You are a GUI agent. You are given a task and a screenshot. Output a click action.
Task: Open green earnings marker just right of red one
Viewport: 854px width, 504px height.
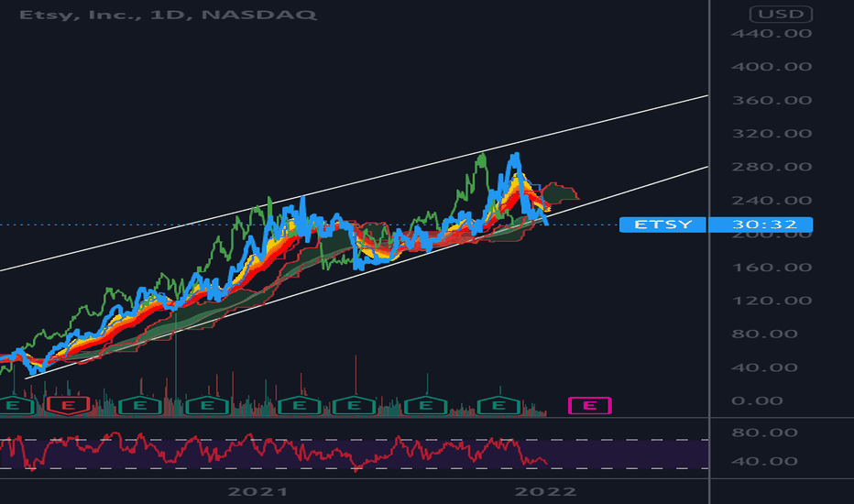click(x=140, y=406)
